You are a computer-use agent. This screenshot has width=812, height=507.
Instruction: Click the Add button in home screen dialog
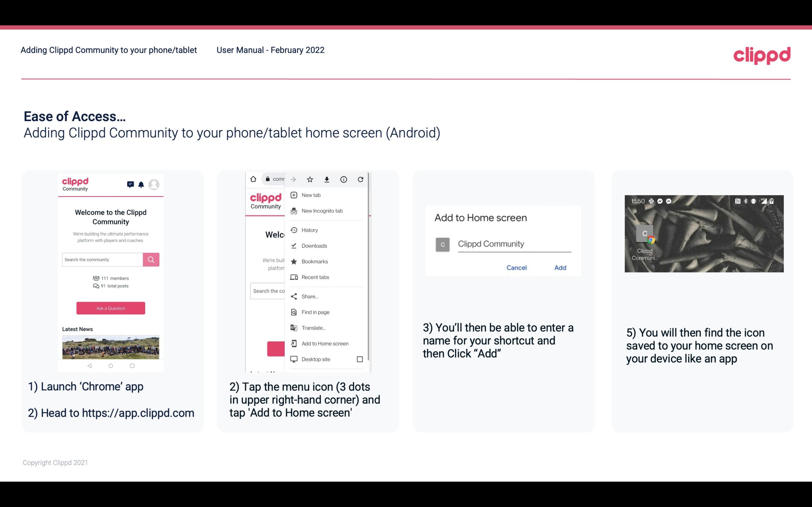tap(560, 268)
